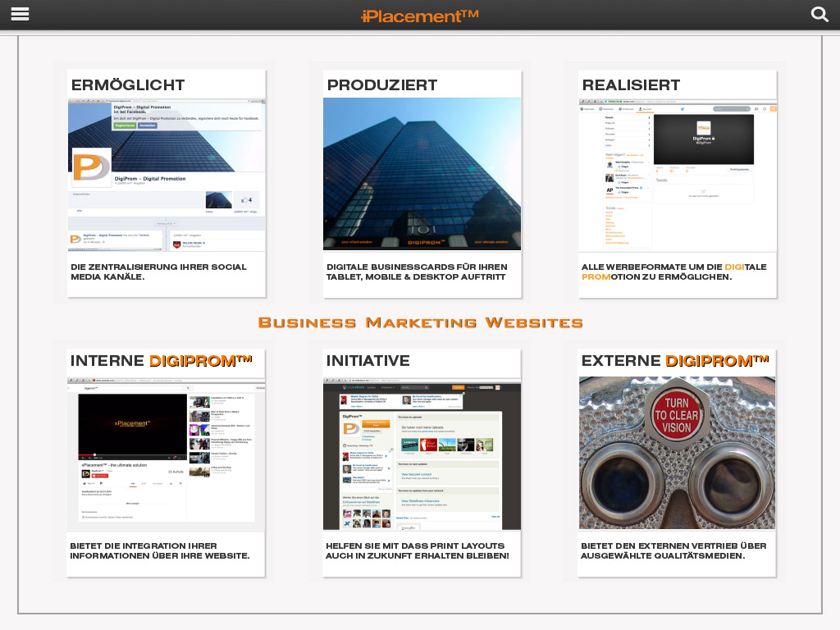Click the 'Alle Werbeformate' caption text
The width and height of the screenshot is (840, 630).
click(674, 272)
